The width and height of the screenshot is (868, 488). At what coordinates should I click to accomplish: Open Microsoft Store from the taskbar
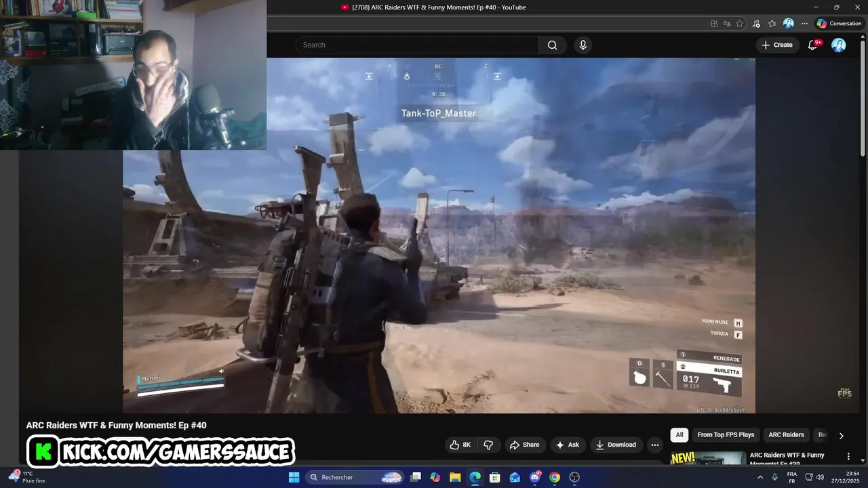[495, 477]
